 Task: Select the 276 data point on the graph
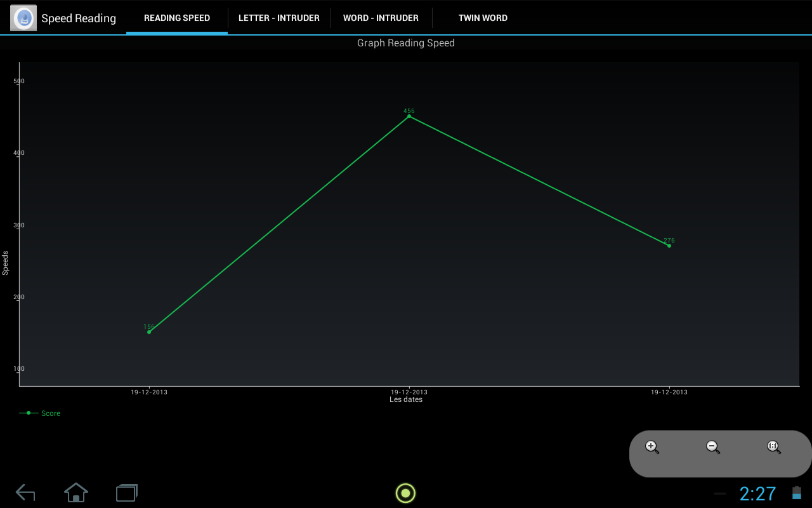(x=669, y=246)
